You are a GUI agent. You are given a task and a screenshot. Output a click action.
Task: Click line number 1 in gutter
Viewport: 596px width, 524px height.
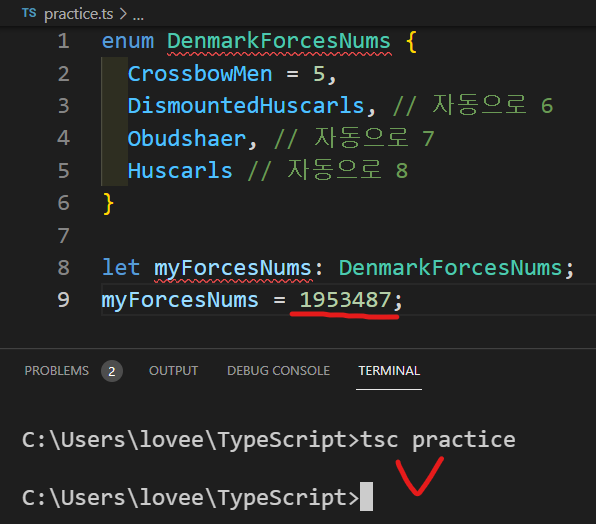[x=63, y=41]
